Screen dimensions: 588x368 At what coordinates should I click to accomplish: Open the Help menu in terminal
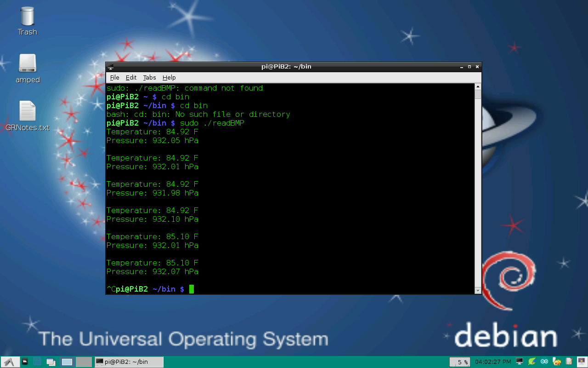[x=169, y=78]
